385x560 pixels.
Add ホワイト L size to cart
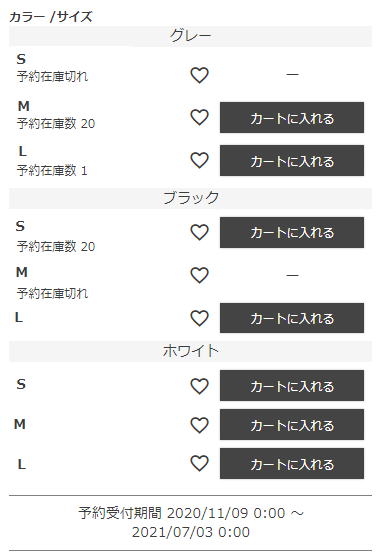(292, 463)
